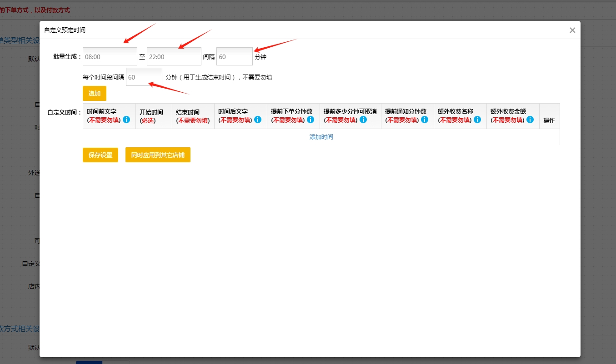This screenshot has height=364, width=616.
Task: Click the 结束时间 column header
Action: click(x=188, y=112)
